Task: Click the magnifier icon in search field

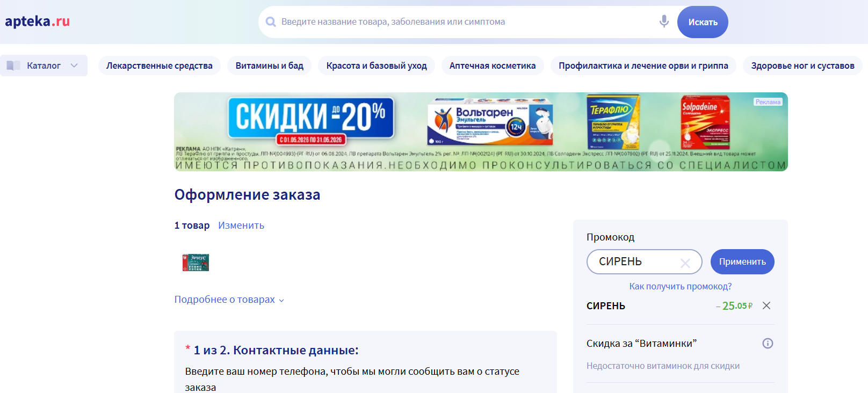Action: pos(271,22)
